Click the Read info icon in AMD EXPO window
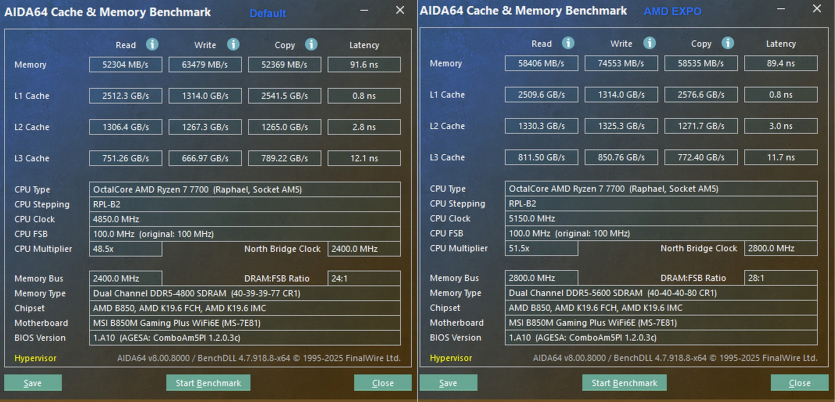This screenshot has width=835, height=402. tap(568, 44)
